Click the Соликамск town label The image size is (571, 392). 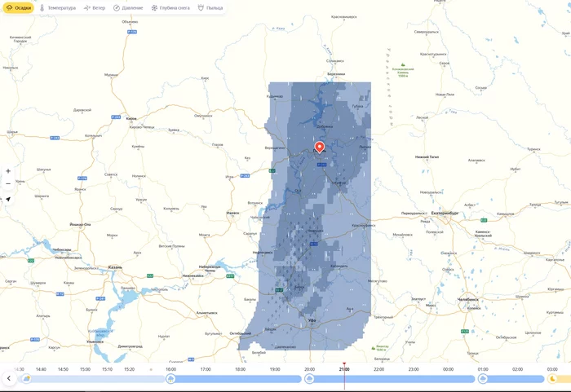(335, 61)
